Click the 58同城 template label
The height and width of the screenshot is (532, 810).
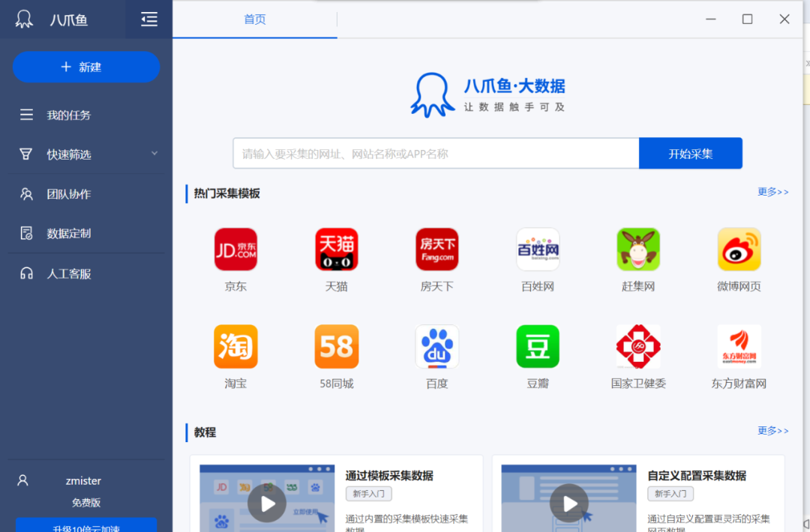pyautogui.click(x=336, y=384)
